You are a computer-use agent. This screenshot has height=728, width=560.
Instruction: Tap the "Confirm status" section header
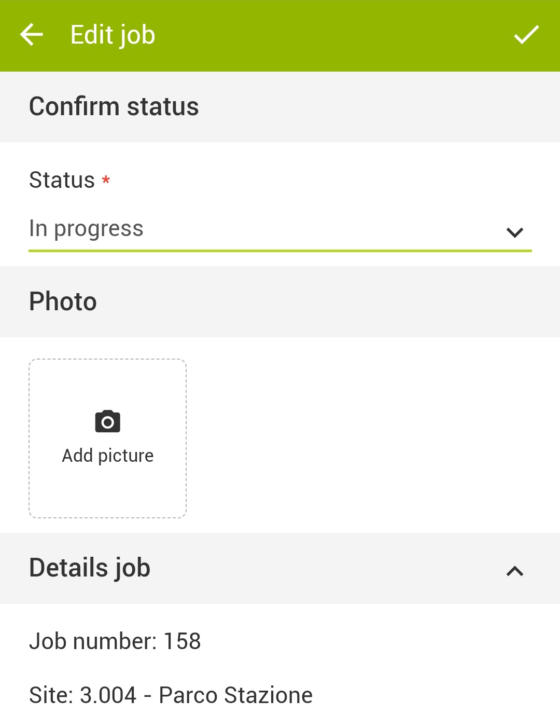click(114, 107)
